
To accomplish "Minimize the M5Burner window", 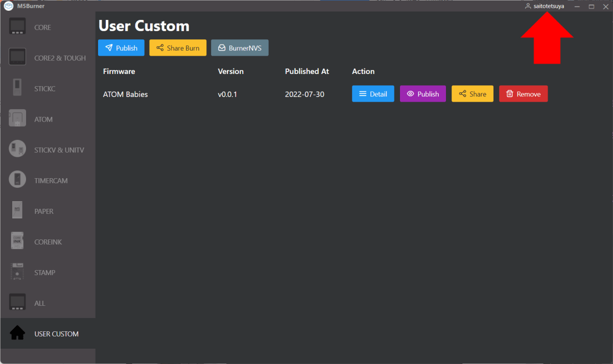I will pos(577,6).
